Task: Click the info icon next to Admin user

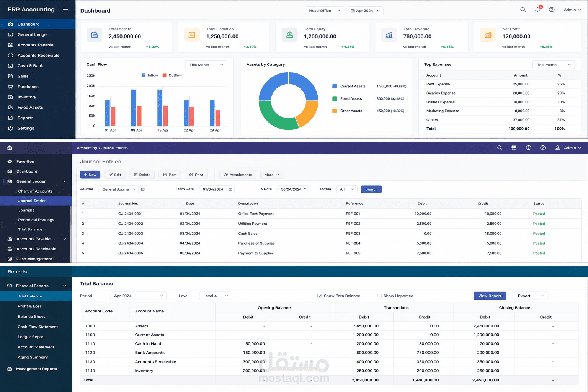Action: click(543, 148)
